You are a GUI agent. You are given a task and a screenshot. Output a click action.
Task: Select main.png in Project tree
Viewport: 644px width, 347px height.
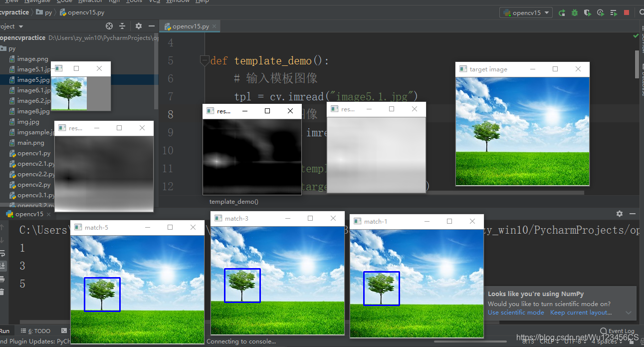pyautogui.click(x=26, y=143)
